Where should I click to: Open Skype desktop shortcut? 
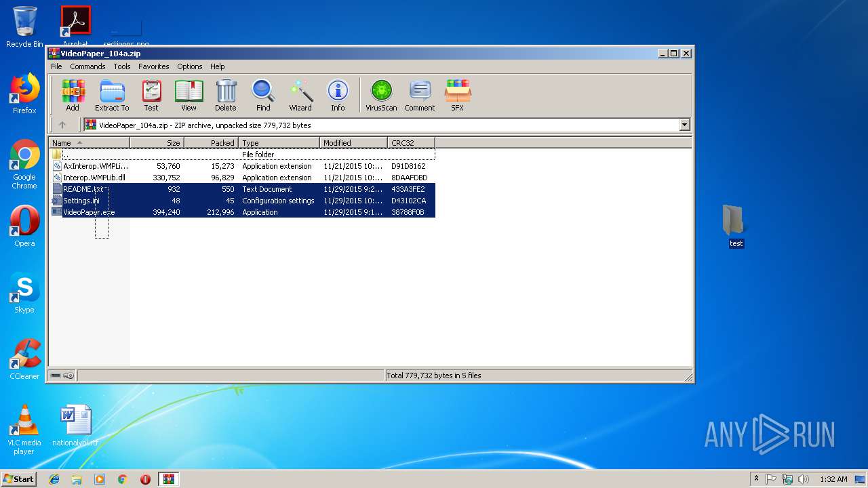point(24,293)
